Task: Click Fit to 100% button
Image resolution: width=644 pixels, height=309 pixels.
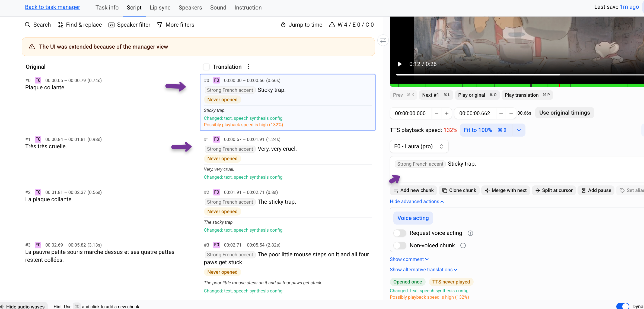Action: click(x=486, y=130)
